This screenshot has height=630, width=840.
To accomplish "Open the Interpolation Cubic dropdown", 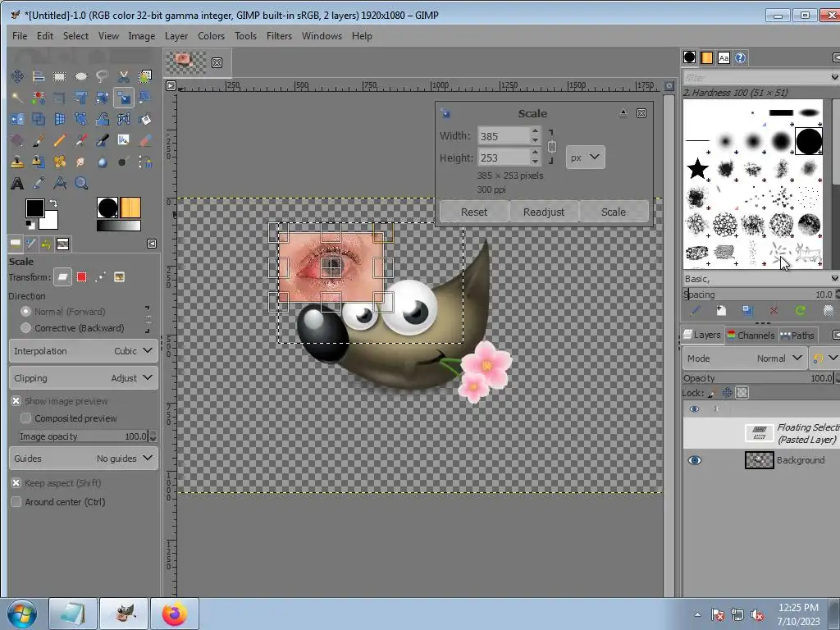I will tap(84, 351).
